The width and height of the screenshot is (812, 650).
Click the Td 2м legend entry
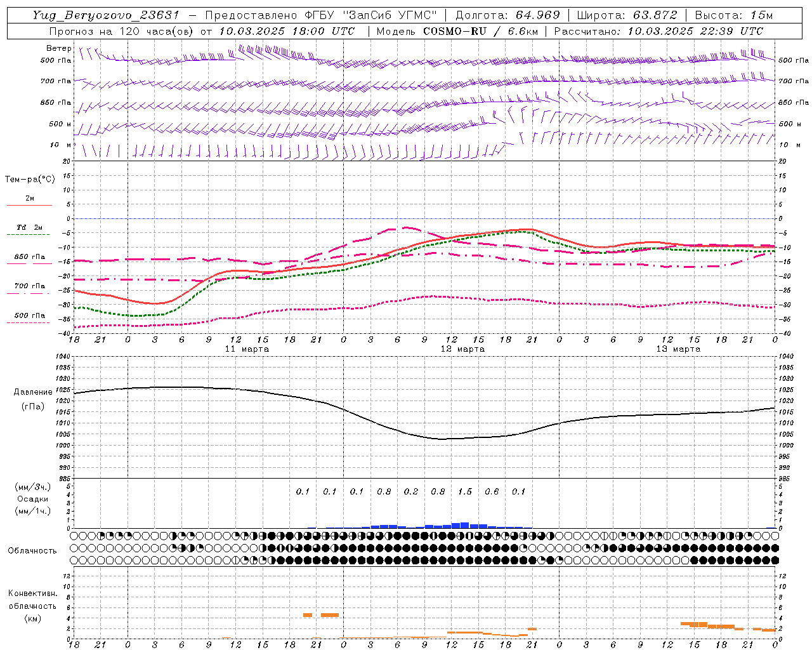30,227
